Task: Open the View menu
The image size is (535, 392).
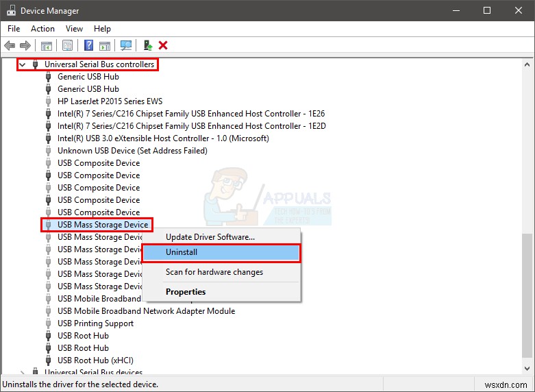Action: [75, 29]
